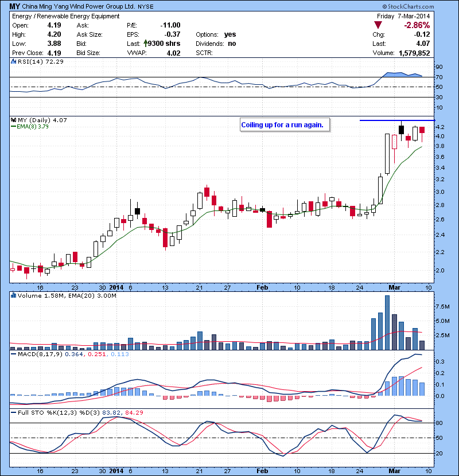Click the Prev Close label
The width and height of the screenshot is (459, 476).
point(28,53)
